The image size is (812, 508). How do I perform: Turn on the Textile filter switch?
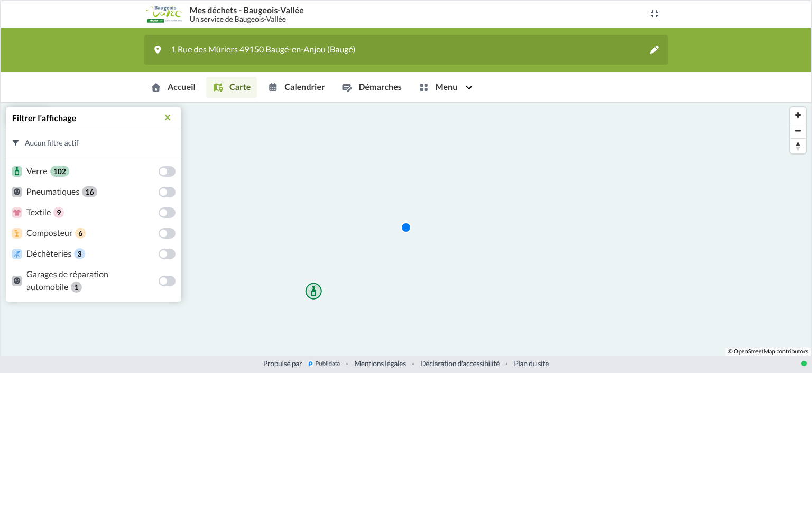167,213
